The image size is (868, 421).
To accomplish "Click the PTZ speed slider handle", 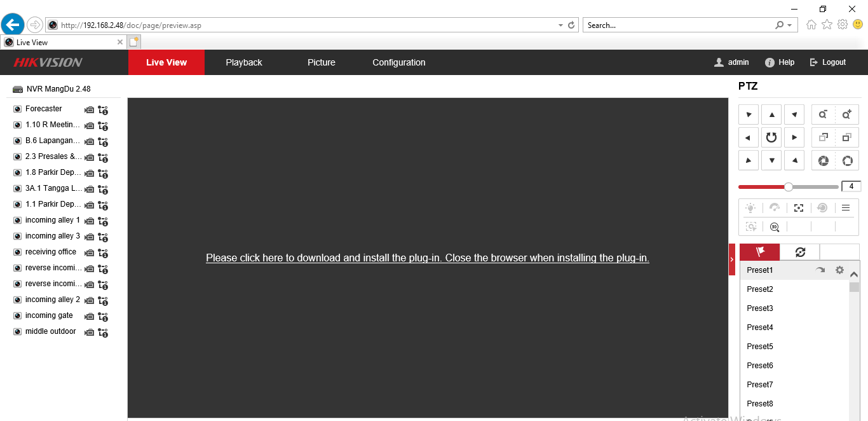I will [x=789, y=187].
